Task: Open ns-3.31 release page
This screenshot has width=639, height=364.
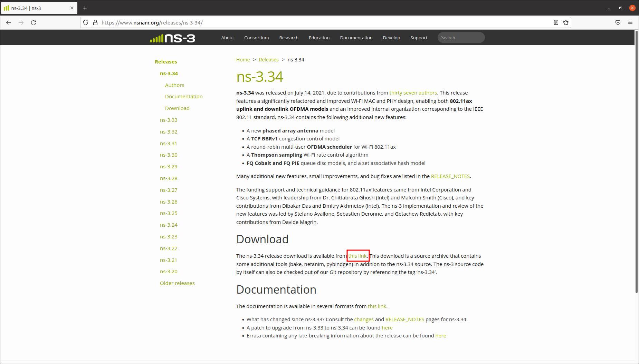Action: coord(168,144)
